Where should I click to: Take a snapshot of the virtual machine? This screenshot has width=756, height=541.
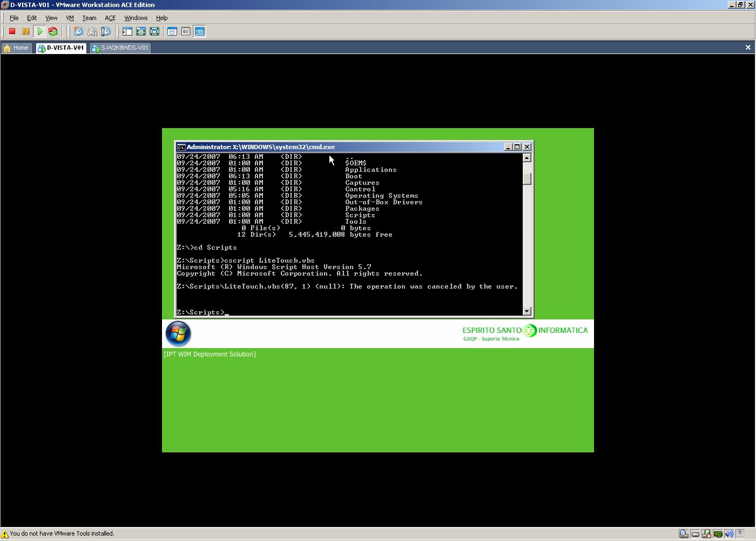point(78,31)
